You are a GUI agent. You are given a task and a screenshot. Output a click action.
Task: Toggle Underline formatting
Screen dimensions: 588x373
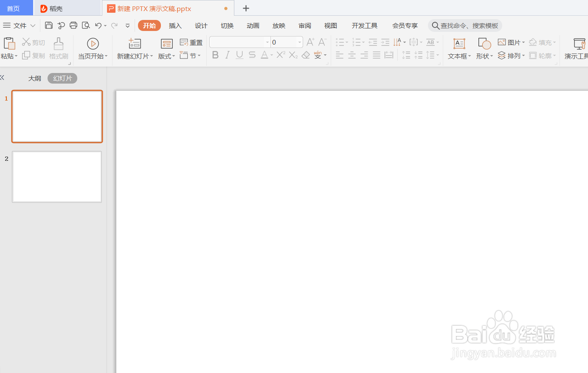[x=239, y=55]
